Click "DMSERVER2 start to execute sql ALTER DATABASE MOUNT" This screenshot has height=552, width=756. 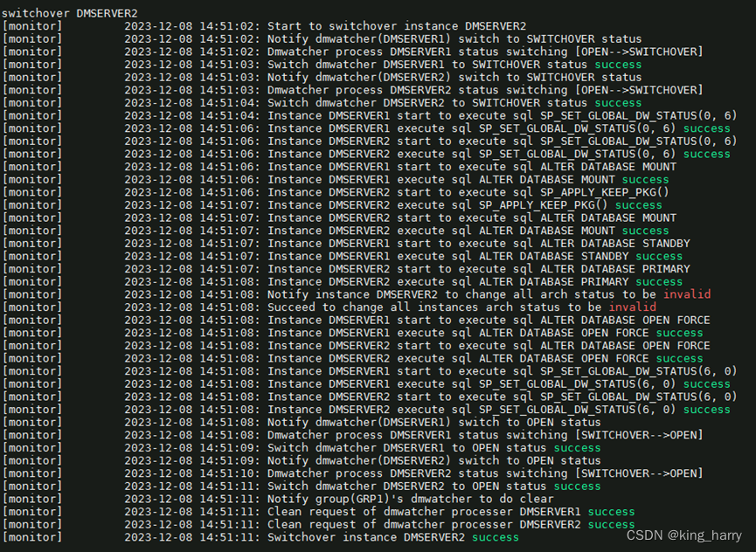[503, 217]
